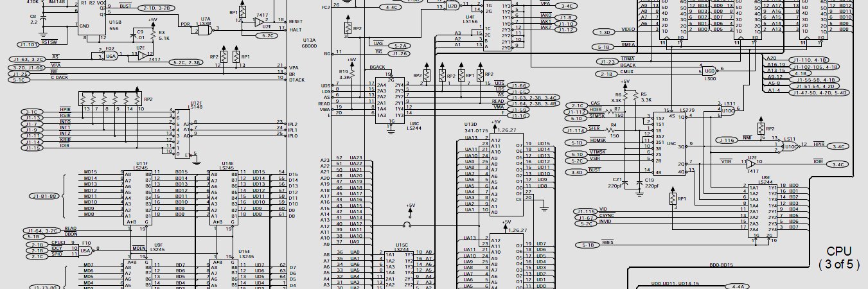Click the J1-112 oval beside HDER
Image resolution: width=868 pixels, height=289 pixels.
[576, 112]
